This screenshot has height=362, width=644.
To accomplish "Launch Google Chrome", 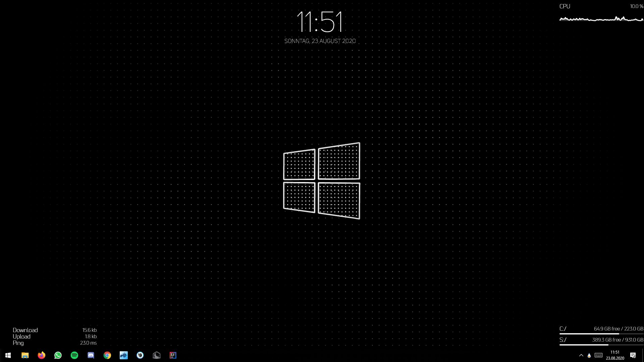I will point(107,355).
